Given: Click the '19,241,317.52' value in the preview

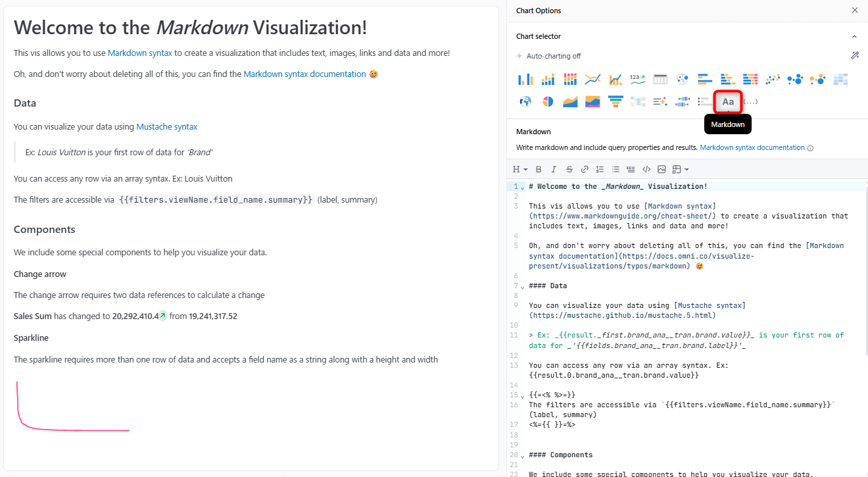Looking at the screenshot, I should (x=213, y=316).
